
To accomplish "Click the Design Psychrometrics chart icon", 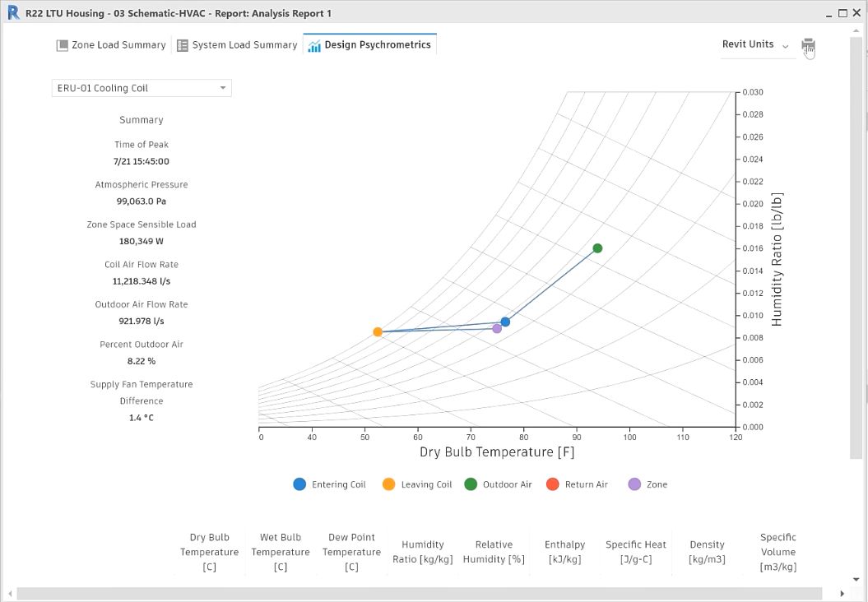I will tap(313, 46).
